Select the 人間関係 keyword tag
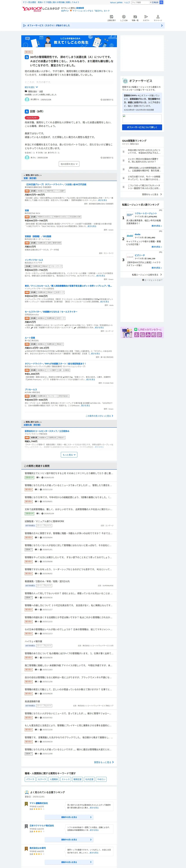 pyautogui.click(x=54, y=779)
